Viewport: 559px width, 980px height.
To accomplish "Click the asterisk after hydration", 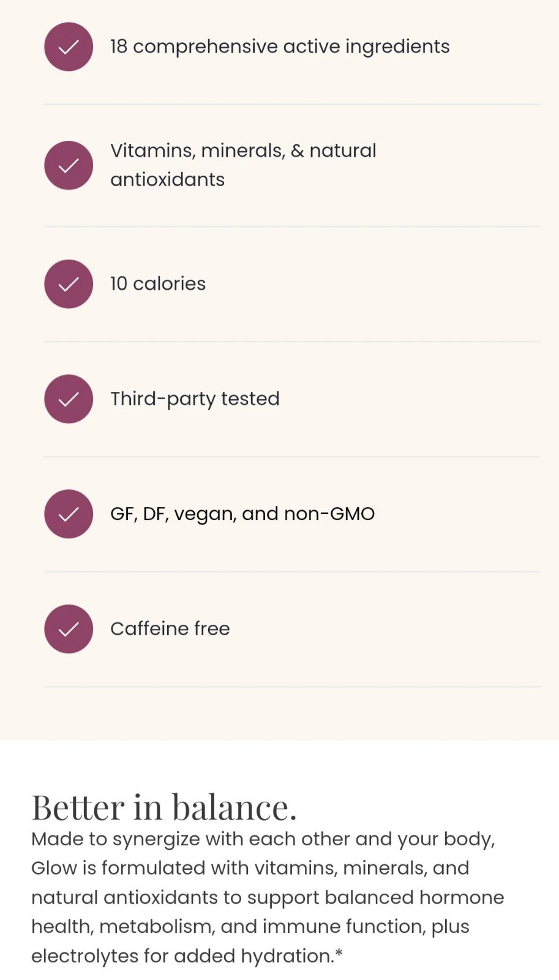I will click(339, 954).
